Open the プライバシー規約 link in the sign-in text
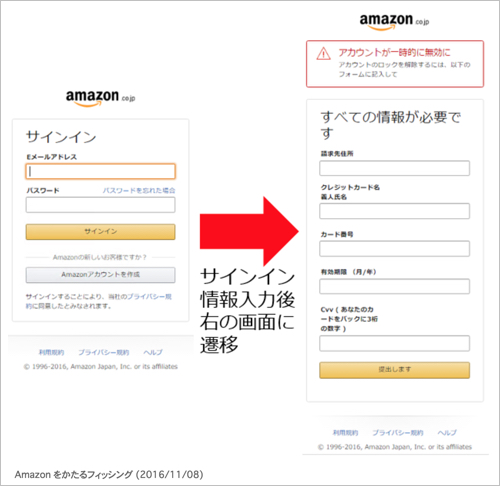500x486 pixels. pyautogui.click(x=99, y=301)
